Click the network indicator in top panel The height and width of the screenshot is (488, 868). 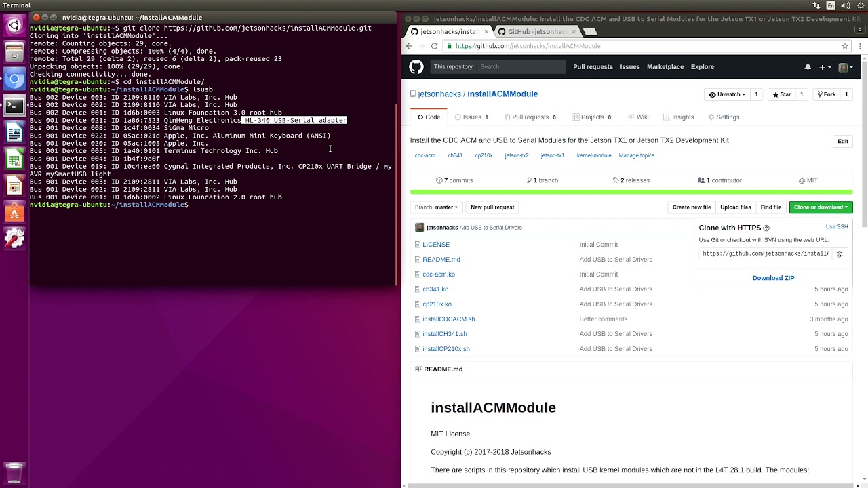(816, 5)
